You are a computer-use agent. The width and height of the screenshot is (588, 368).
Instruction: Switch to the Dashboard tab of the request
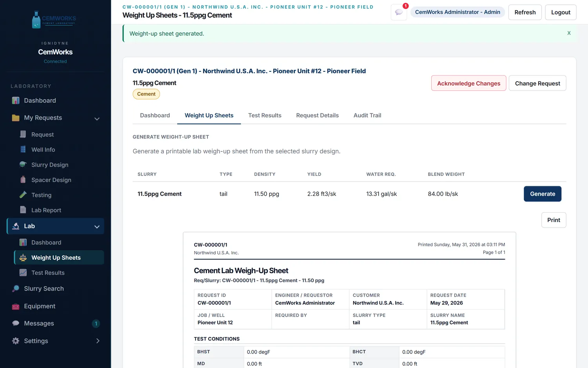tap(155, 115)
